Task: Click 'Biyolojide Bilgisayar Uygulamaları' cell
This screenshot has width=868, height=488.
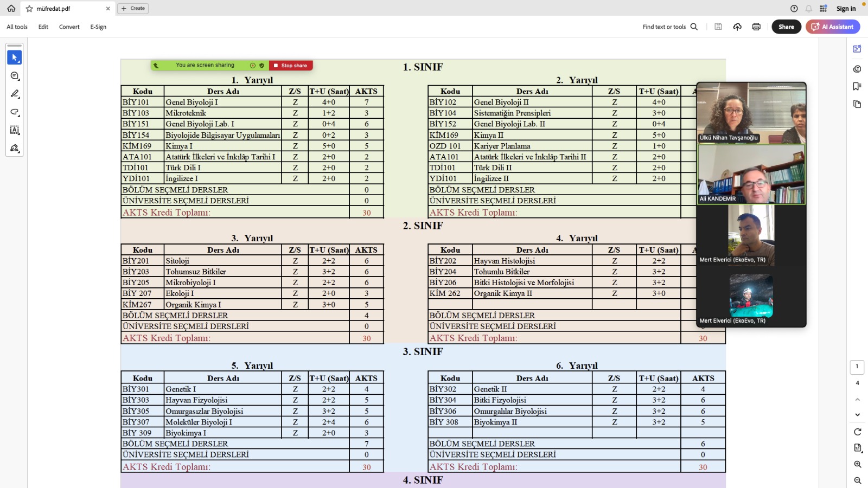Action: pyautogui.click(x=223, y=135)
